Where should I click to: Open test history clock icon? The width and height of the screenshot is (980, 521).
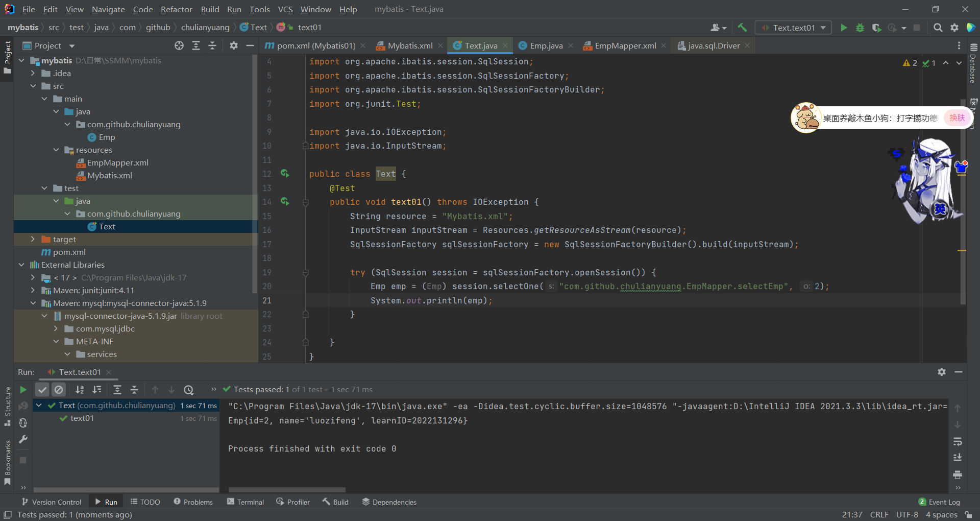(x=188, y=390)
